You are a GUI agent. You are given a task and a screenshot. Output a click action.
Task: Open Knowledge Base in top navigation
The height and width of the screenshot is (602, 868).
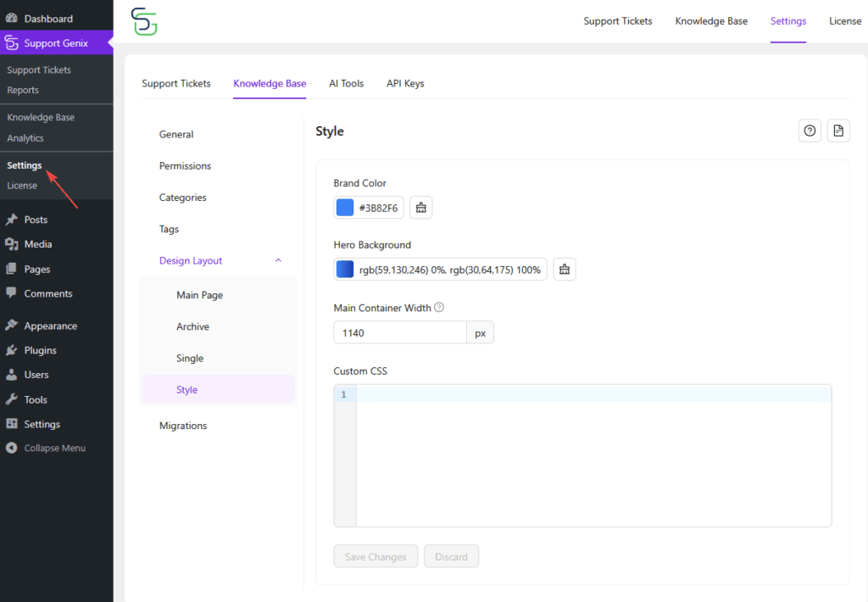pos(711,21)
